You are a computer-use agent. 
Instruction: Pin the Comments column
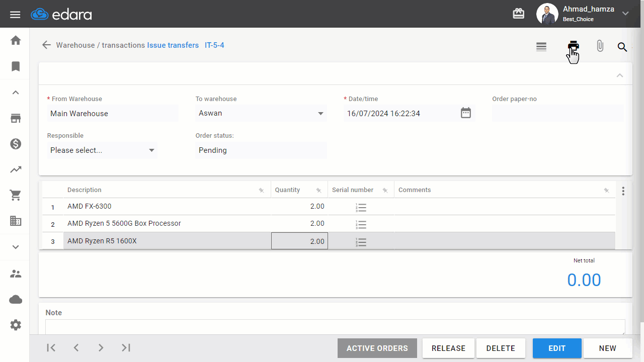point(606,190)
